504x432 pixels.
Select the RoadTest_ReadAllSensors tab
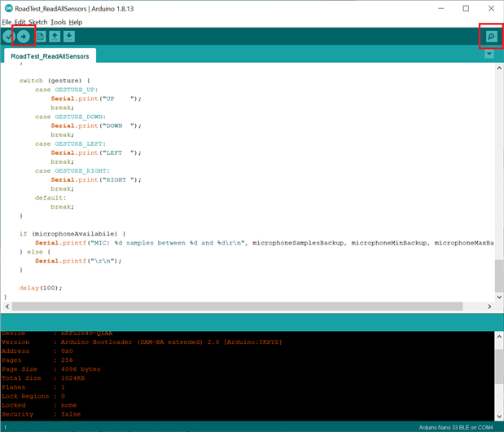(50, 56)
